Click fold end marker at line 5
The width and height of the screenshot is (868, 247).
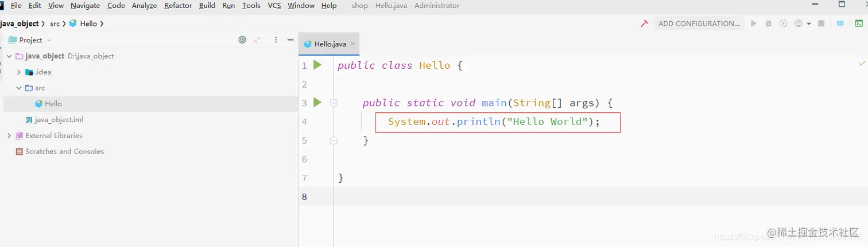point(334,140)
